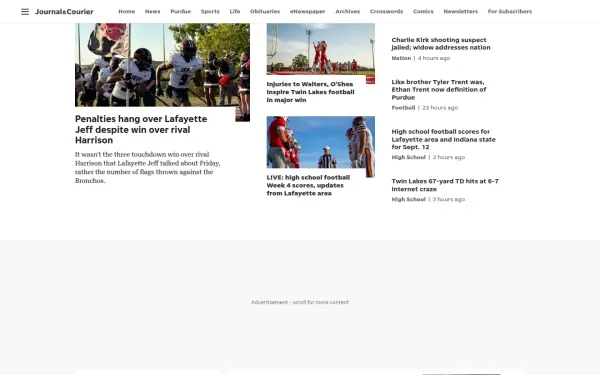Open the Sports section
The width and height of the screenshot is (600, 375).
(210, 11)
